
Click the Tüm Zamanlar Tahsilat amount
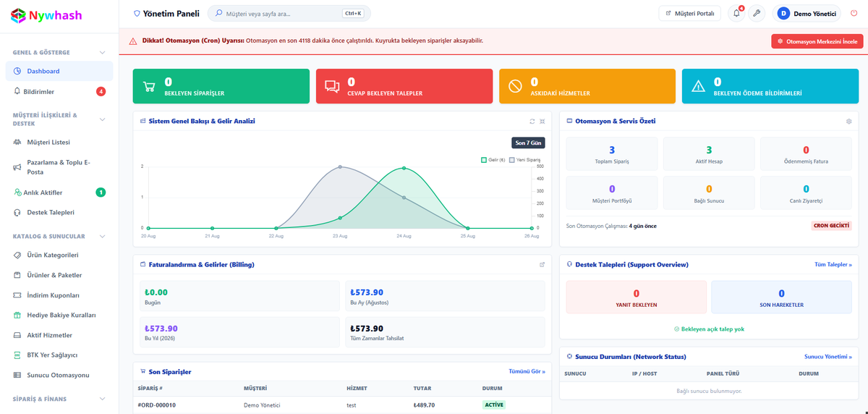coord(366,329)
